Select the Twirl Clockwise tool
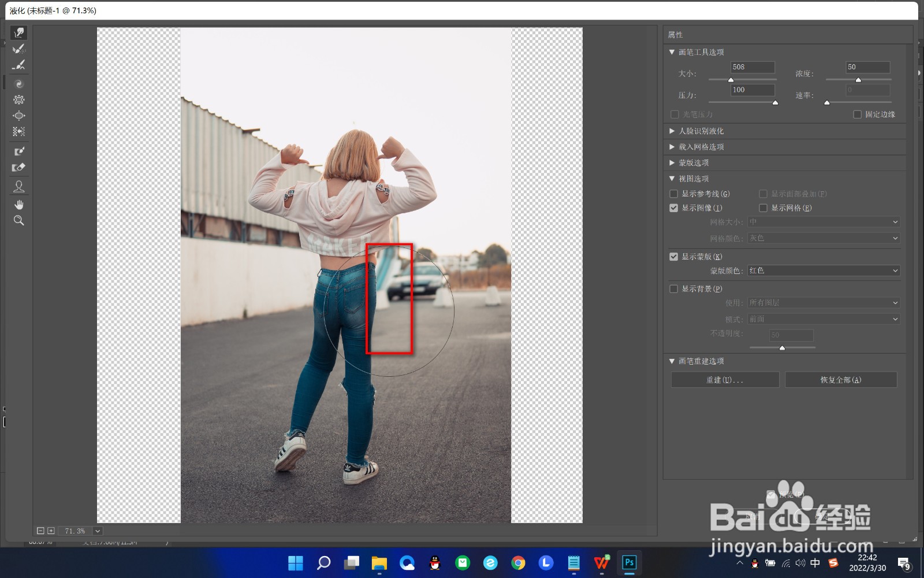The height and width of the screenshot is (578, 924). pos(18,84)
